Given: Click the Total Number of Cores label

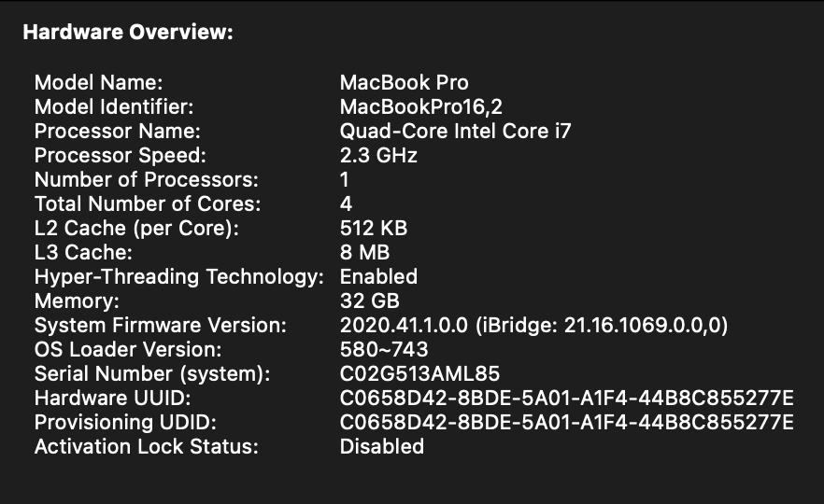Looking at the screenshot, I should [148, 203].
